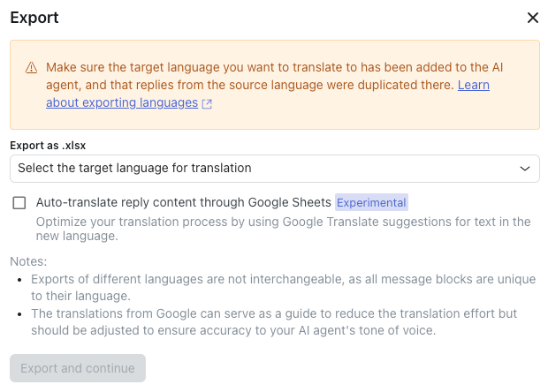Expand the dropdown using its chevron arrow
The width and height of the screenshot is (548, 392).
point(525,168)
